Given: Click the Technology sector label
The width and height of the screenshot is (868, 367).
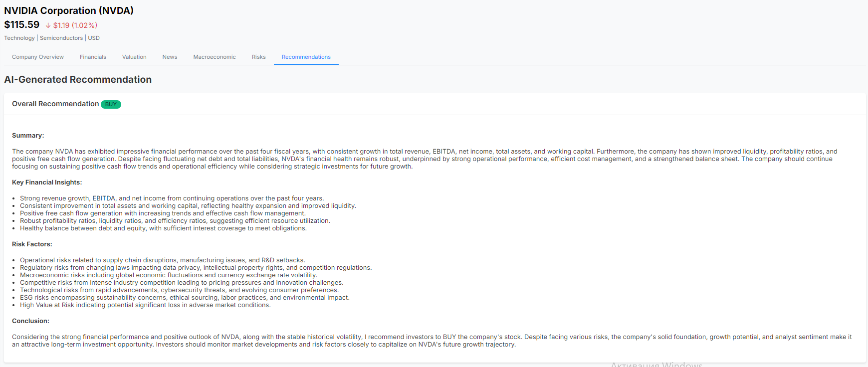Looking at the screenshot, I should coord(19,38).
